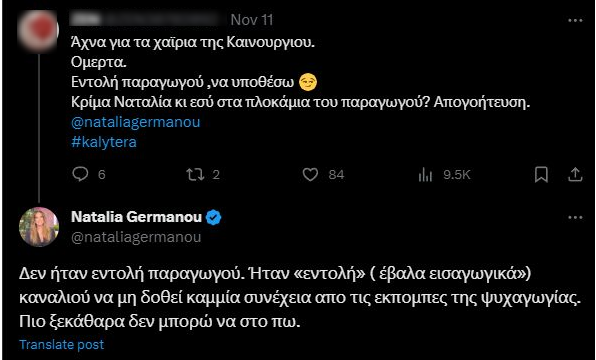Click the blue verified badge next to Natalia Germanou
The height and width of the screenshot is (360, 596).
pos(214,217)
